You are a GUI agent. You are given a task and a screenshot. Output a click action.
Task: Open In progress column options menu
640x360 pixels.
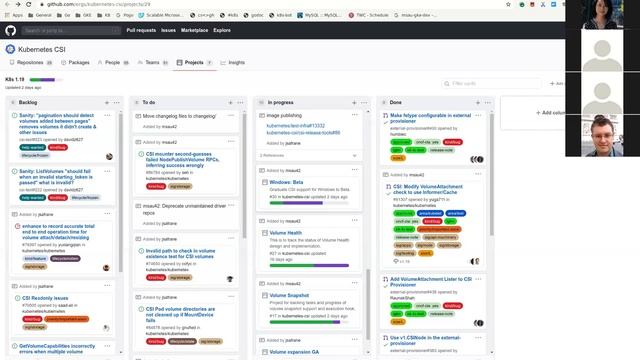pos(364,102)
